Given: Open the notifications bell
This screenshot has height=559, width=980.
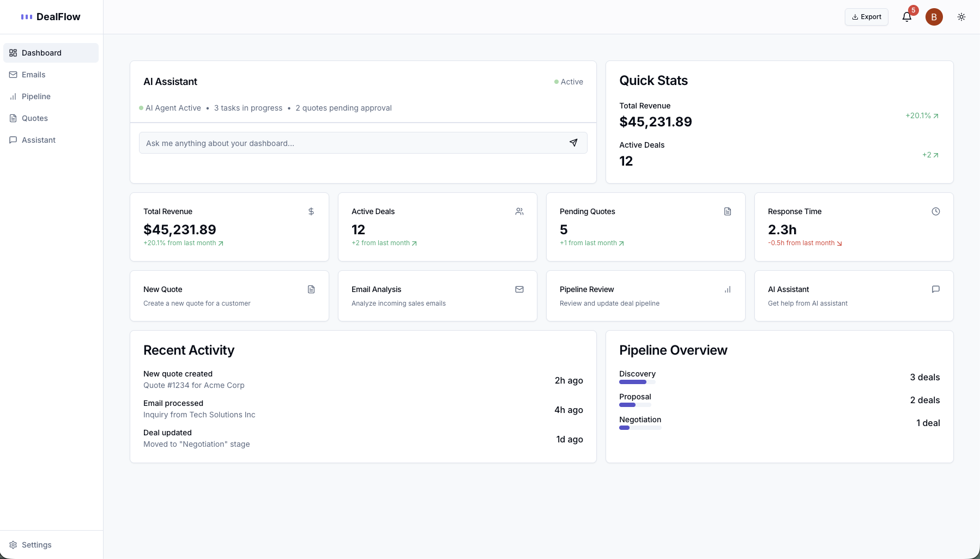Looking at the screenshot, I should pyautogui.click(x=906, y=17).
